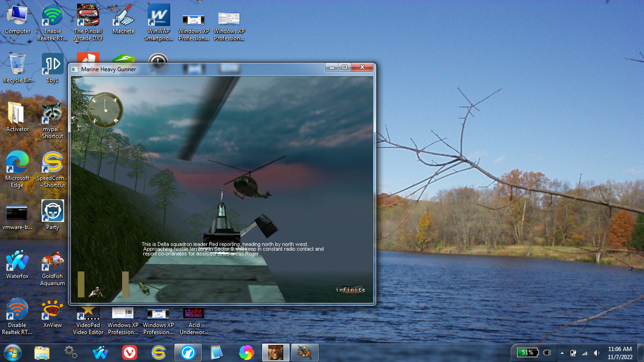Select the Enable Realtek RT... shortcut
Image resolution: width=644 pixels, height=362 pixels.
52,23
